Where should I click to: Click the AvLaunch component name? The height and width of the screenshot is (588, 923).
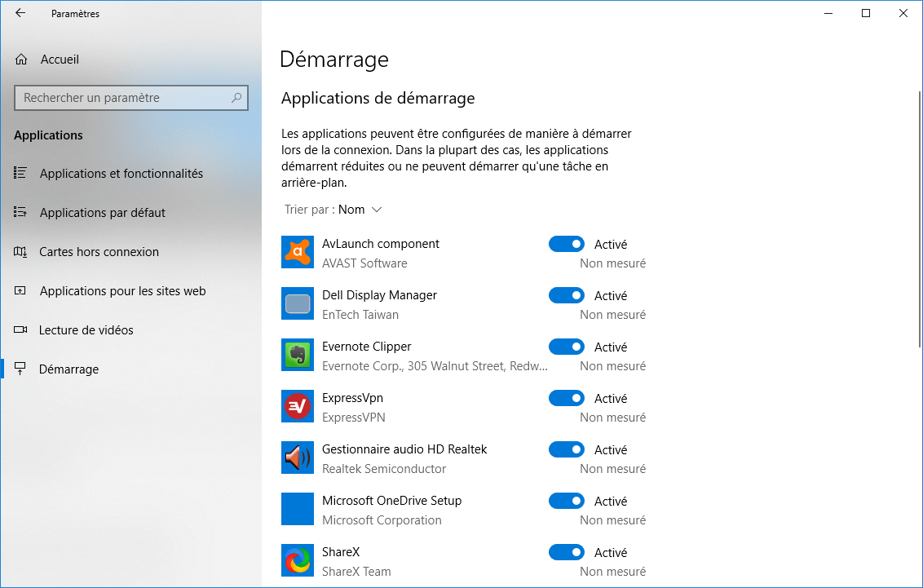(380, 244)
